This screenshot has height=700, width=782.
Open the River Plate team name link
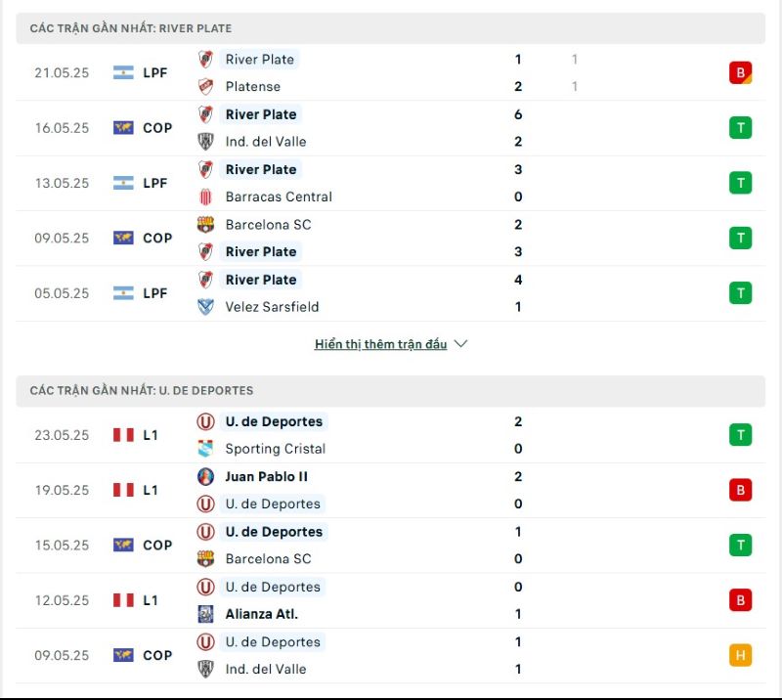pyautogui.click(x=260, y=60)
